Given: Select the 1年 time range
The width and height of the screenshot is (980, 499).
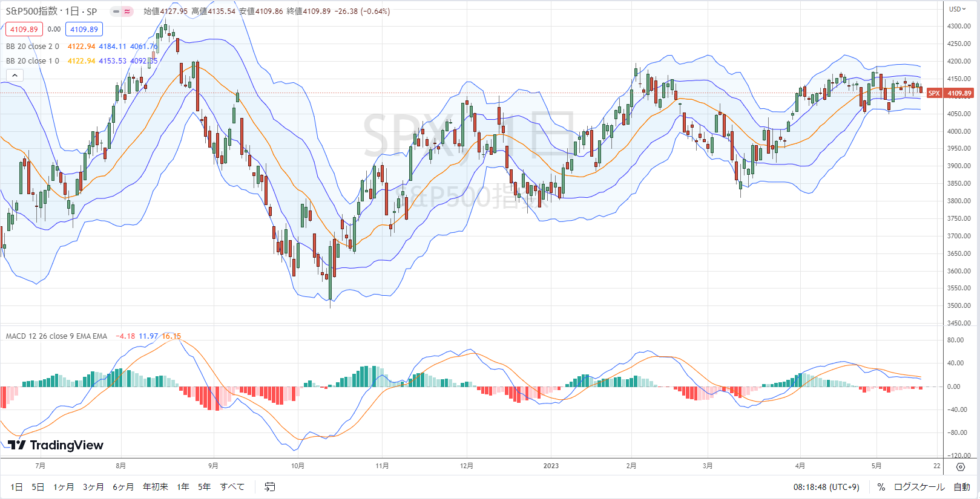Looking at the screenshot, I should 183,487.
